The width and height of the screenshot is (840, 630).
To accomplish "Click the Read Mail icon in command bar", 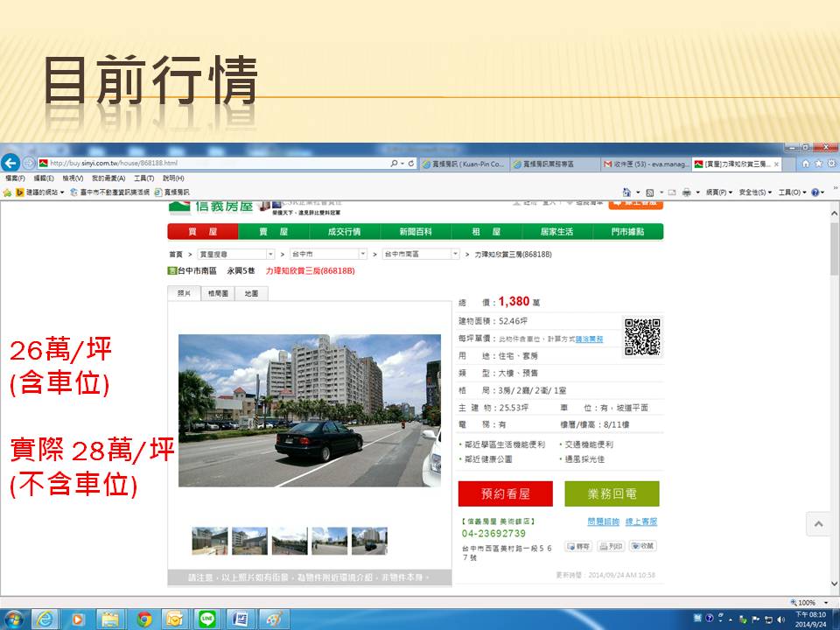I will click(x=672, y=192).
